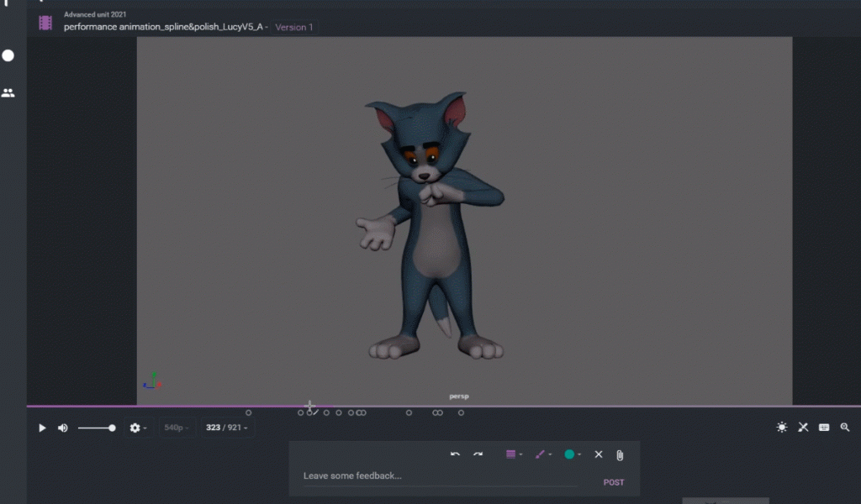Click the purple film strip icon
This screenshot has width=861, height=504.
click(x=45, y=23)
